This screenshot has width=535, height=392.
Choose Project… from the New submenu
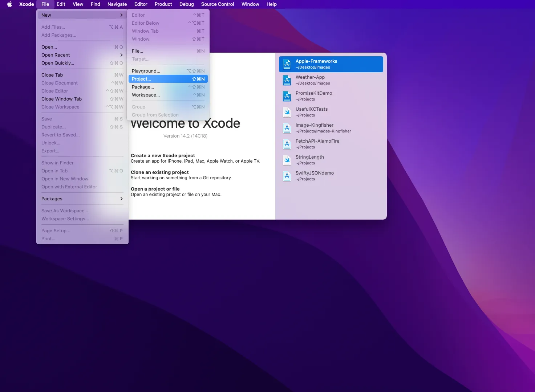168,79
